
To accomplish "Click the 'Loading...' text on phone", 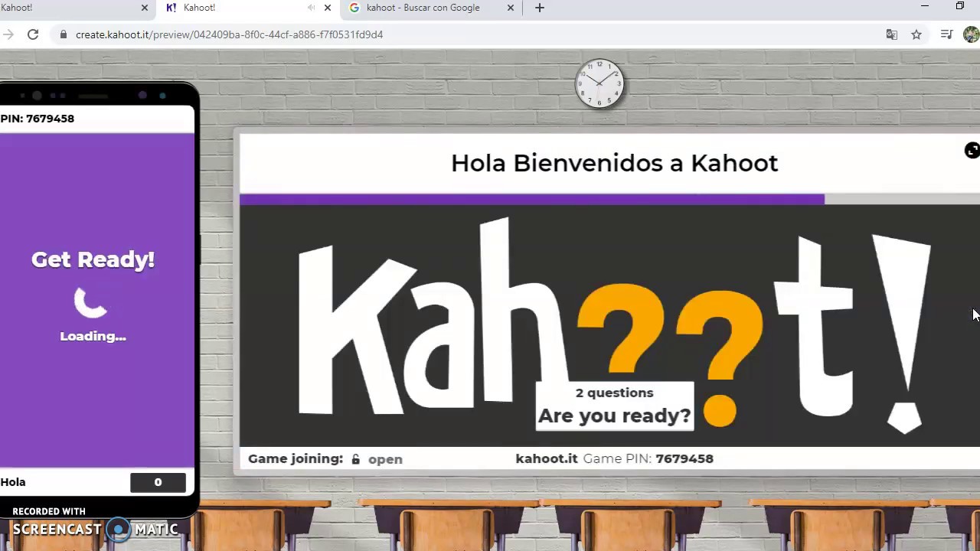I will coord(93,336).
